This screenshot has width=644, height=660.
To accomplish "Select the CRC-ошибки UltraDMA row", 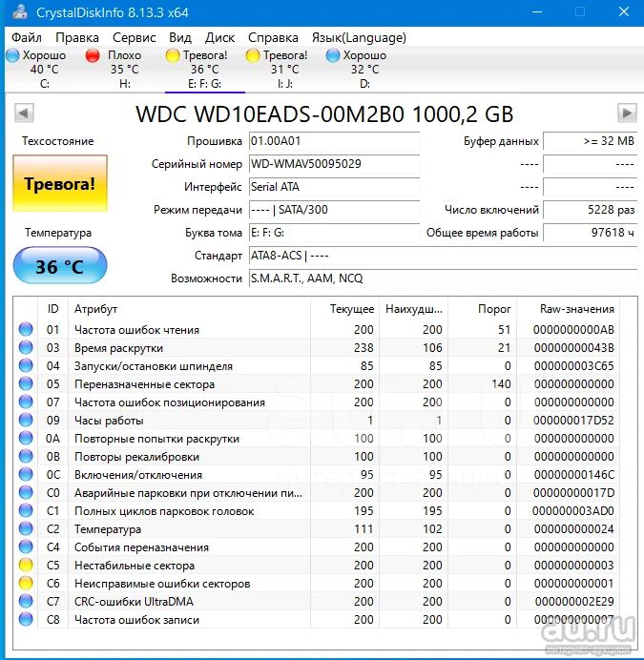I will point(317,601).
